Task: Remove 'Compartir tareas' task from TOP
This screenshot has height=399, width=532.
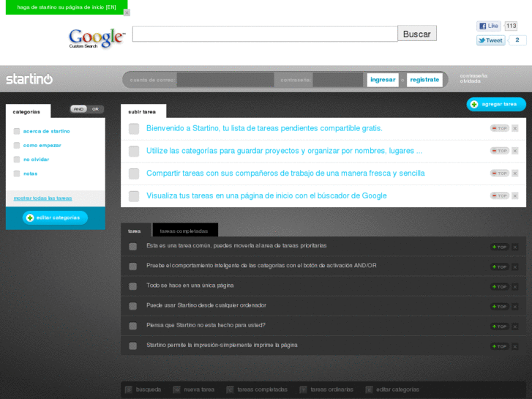Action: [x=499, y=174]
